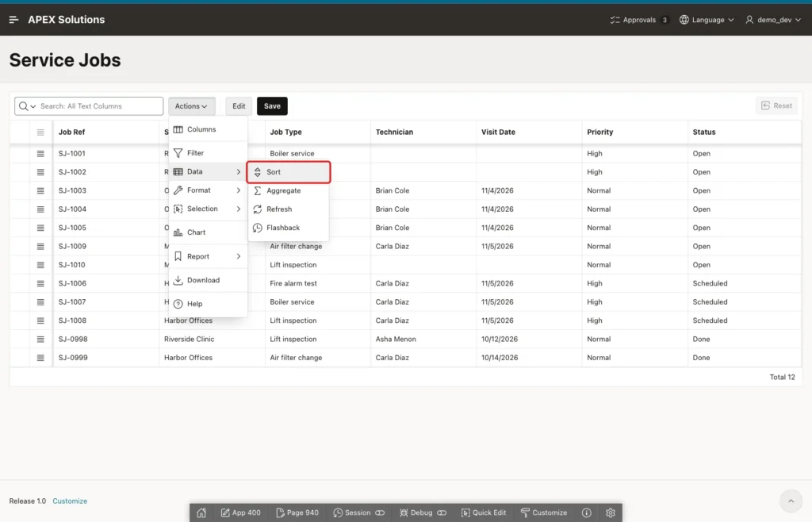Open row actions menu for SJ-1001
812x522 pixels.
coord(40,153)
